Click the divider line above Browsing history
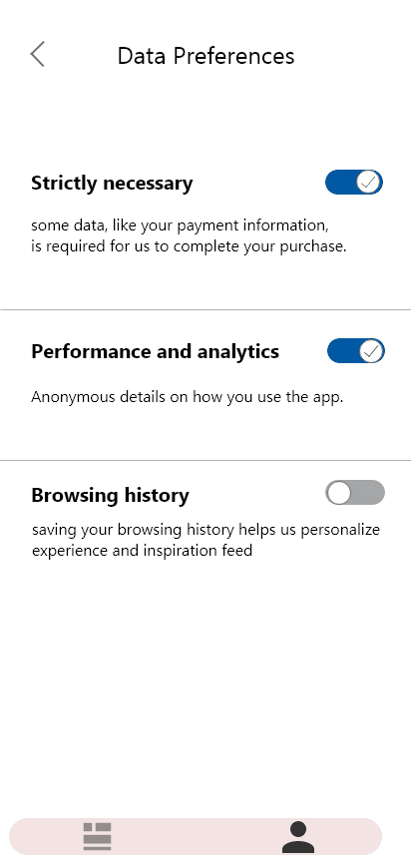Screen dimensions: 411x868 coord(205,460)
